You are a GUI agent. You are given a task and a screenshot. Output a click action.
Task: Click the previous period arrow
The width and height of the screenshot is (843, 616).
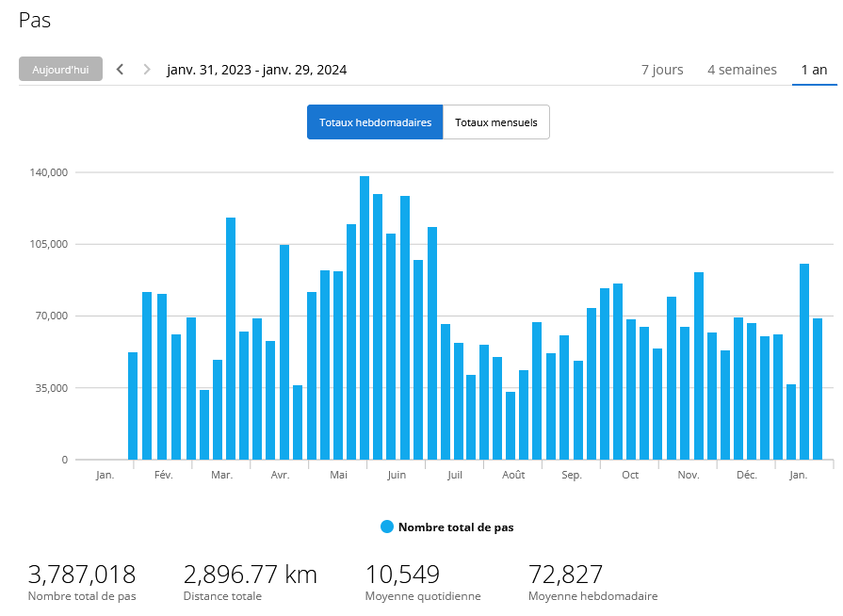click(121, 70)
